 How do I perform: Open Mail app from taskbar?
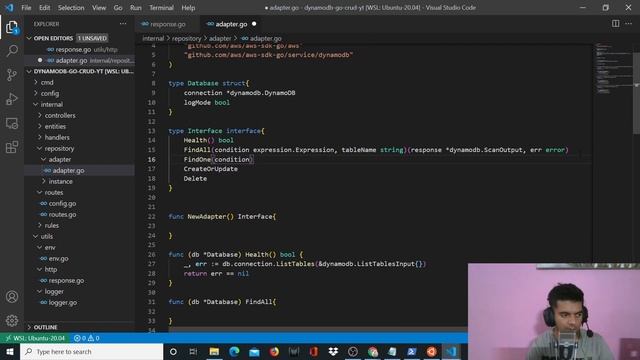(x=254, y=351)
